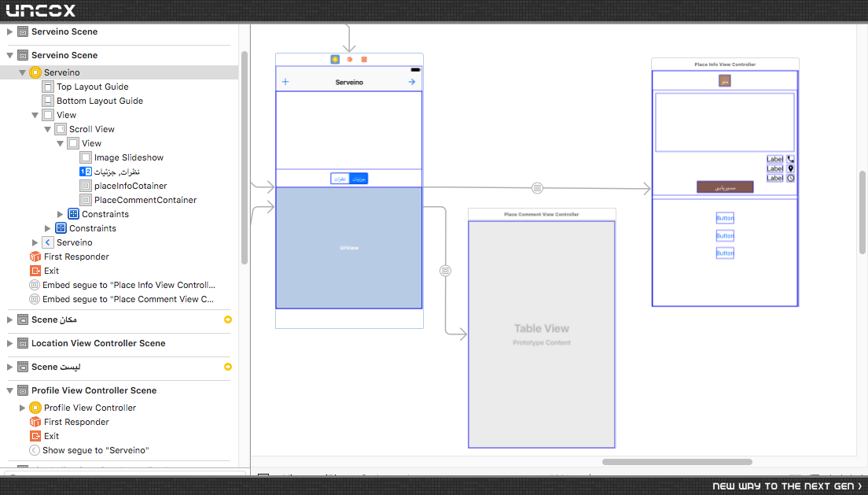The width and height of the screenshot is (868, 495).
Task: Click the First Responder dock icon on canvas
Action: click(350, 59)
